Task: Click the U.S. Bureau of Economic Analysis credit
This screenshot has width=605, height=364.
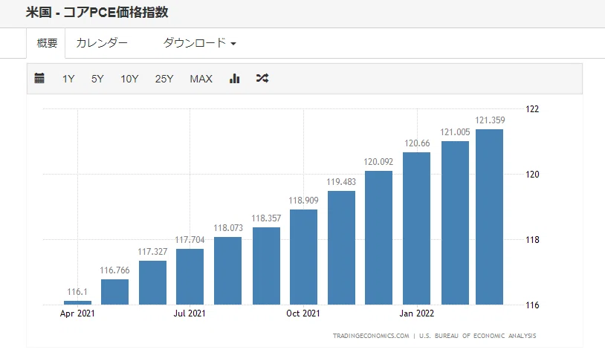Action: coord(478,336)
